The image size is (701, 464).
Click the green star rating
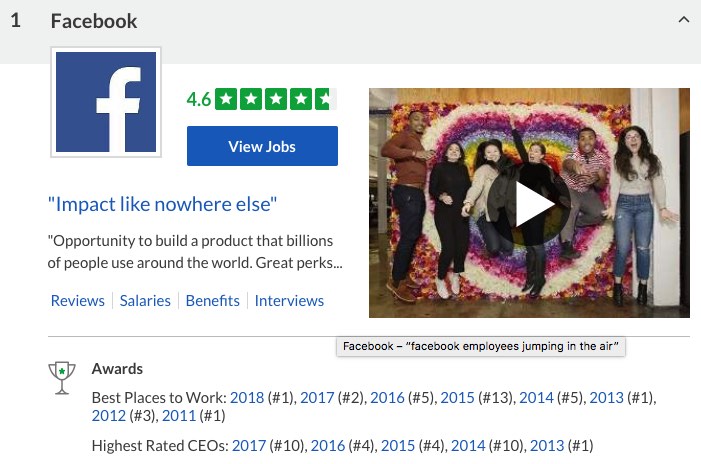click(x=275, y=99)
